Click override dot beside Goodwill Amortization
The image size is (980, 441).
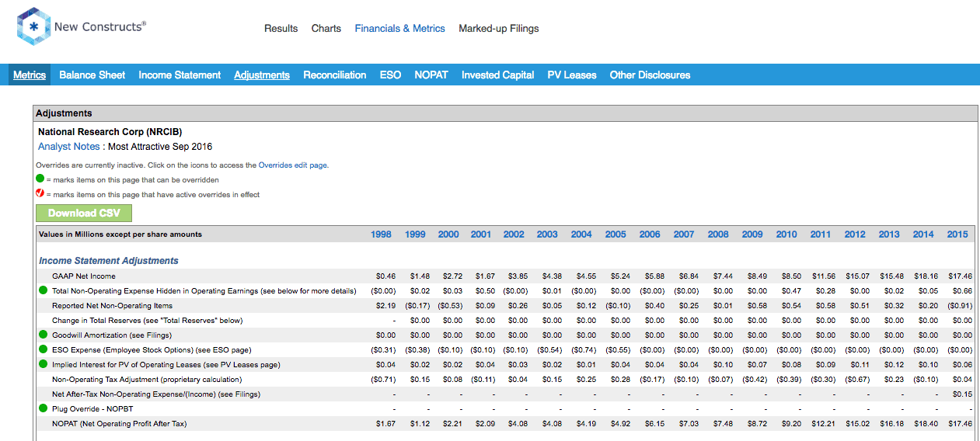tap(43, 335)
